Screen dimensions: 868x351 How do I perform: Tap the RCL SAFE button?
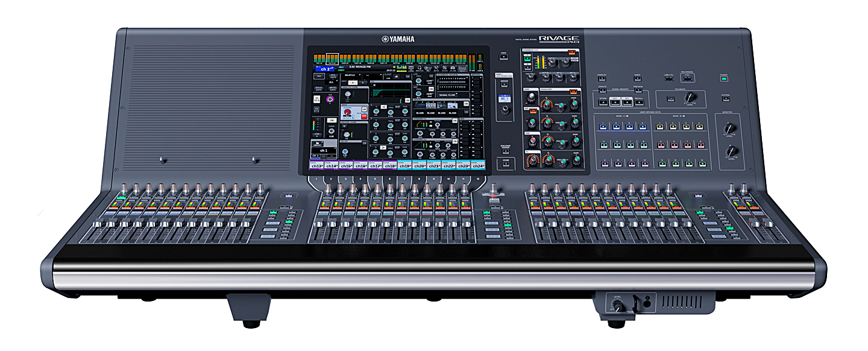pos(333,76)
